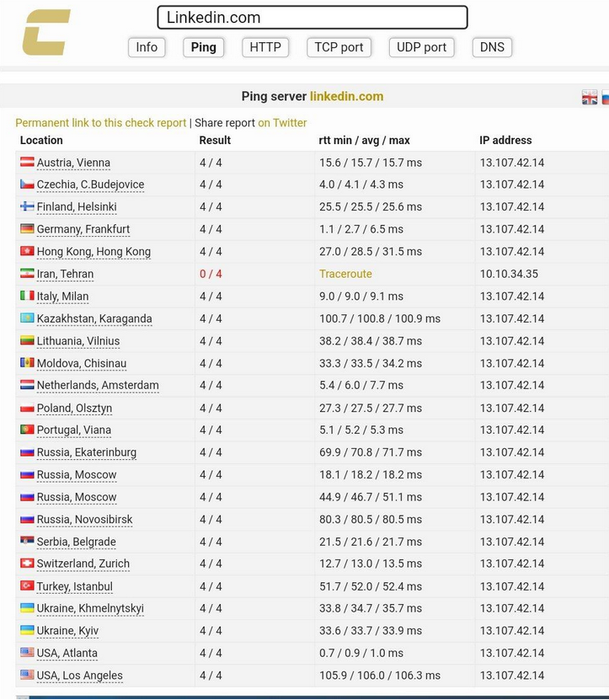Screen dimensions: 609x700
Task: Select the 0 / 4 result for Iran
Action: [x=211, y=274]
